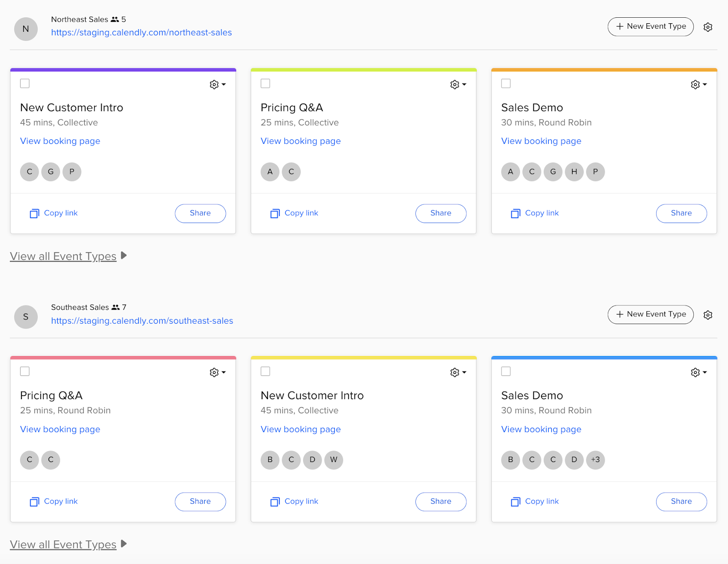
Task: Expand View all Event Types under Southeast Sales
Action: 68,544
